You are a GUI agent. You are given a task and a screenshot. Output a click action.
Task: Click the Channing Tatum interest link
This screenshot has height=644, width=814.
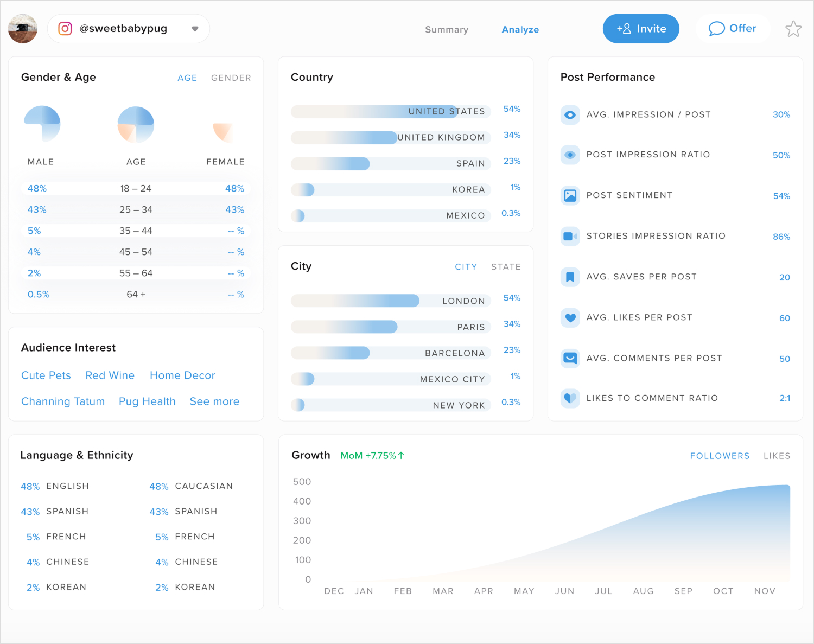(63, 401)
